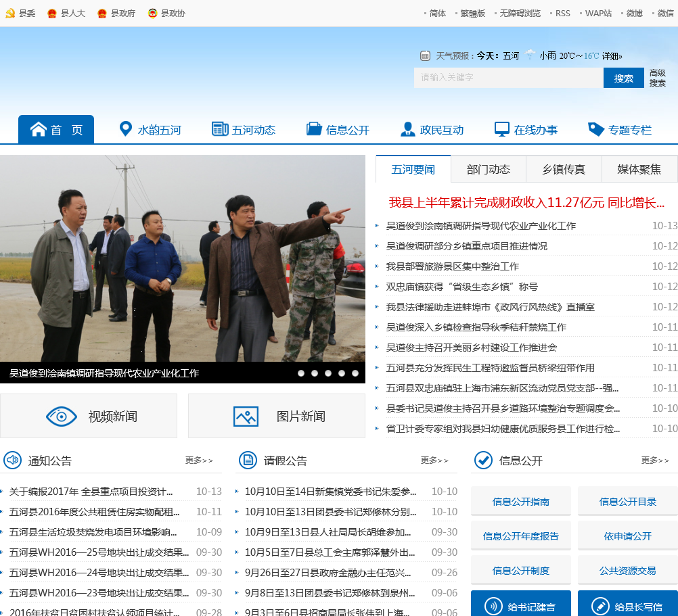Screen dimensions: 678x616
Task: Click the newspaper icon for 五河动态
Action: [220, 128]
